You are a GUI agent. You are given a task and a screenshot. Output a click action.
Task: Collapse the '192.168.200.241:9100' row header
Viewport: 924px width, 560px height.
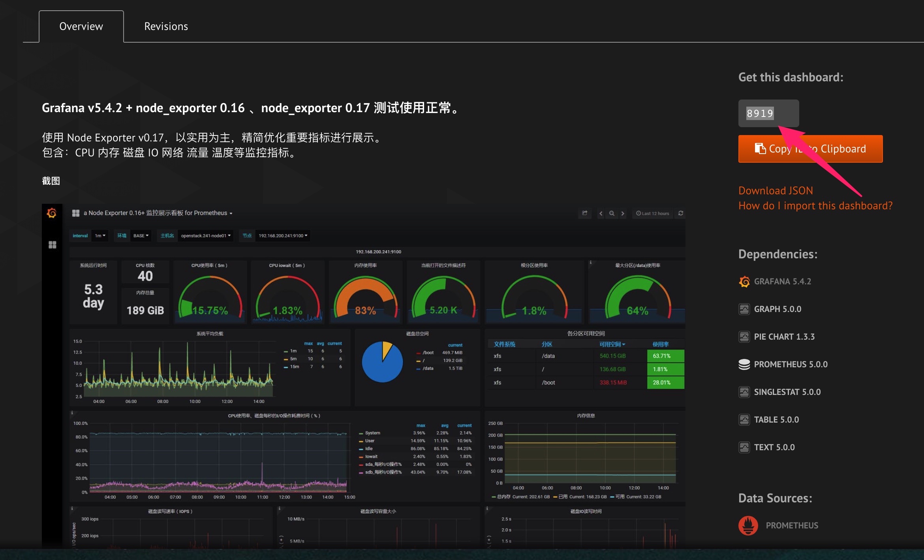(378, 252)
